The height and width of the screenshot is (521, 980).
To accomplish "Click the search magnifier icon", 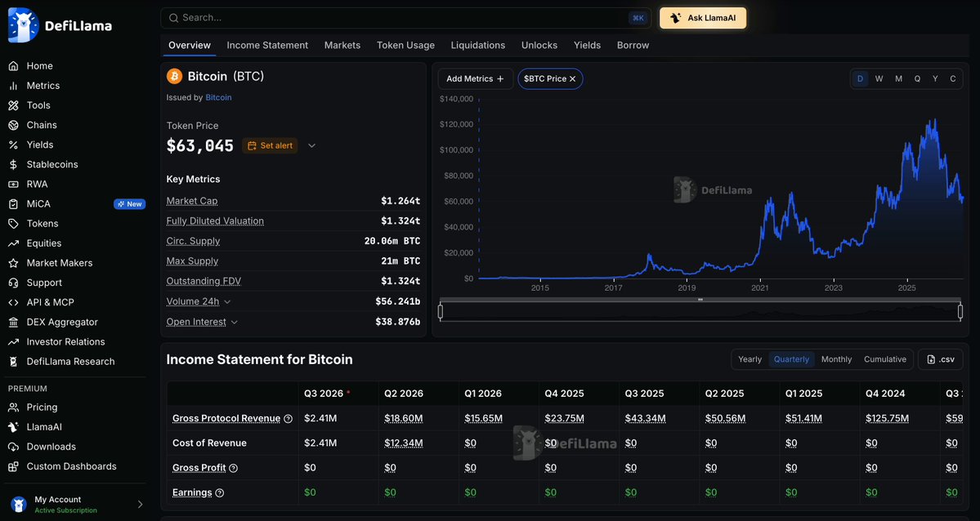I will [x=174, y=18].
